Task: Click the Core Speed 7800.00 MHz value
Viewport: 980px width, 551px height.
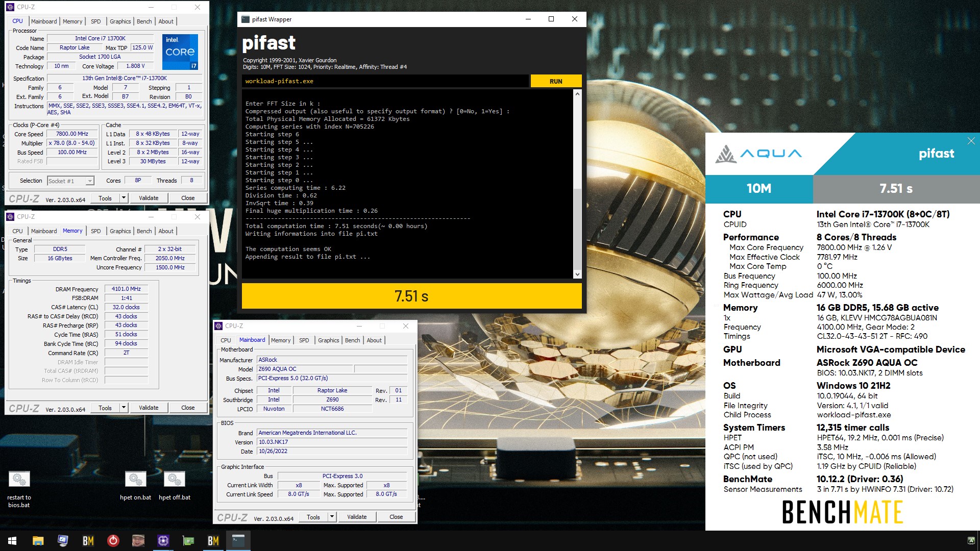Action: click(72, 134)
